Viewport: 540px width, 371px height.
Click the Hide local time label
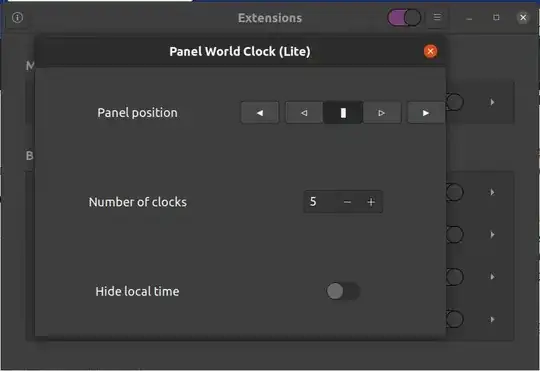point(137,291)
